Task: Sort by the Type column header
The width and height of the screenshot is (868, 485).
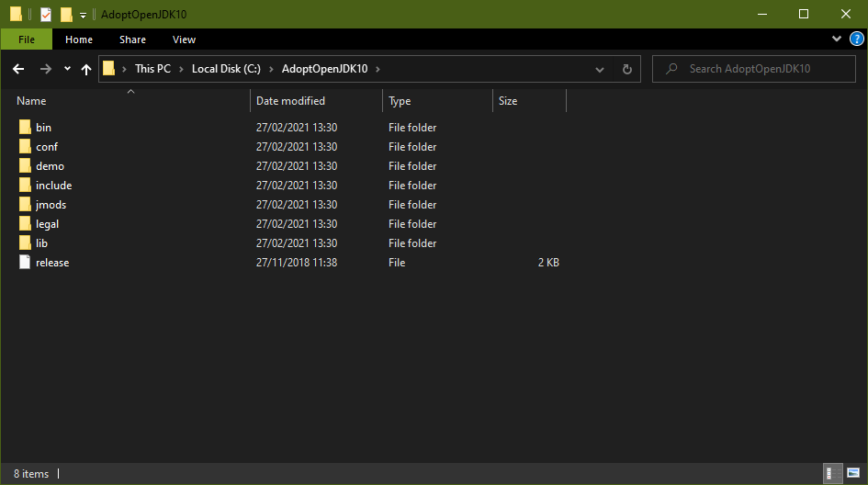Action: coord(400,101)
